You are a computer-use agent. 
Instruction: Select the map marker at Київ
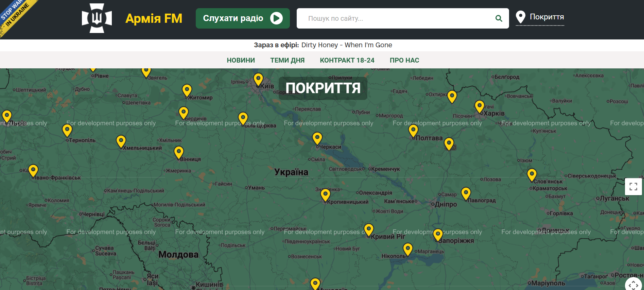tap(258, 80)
